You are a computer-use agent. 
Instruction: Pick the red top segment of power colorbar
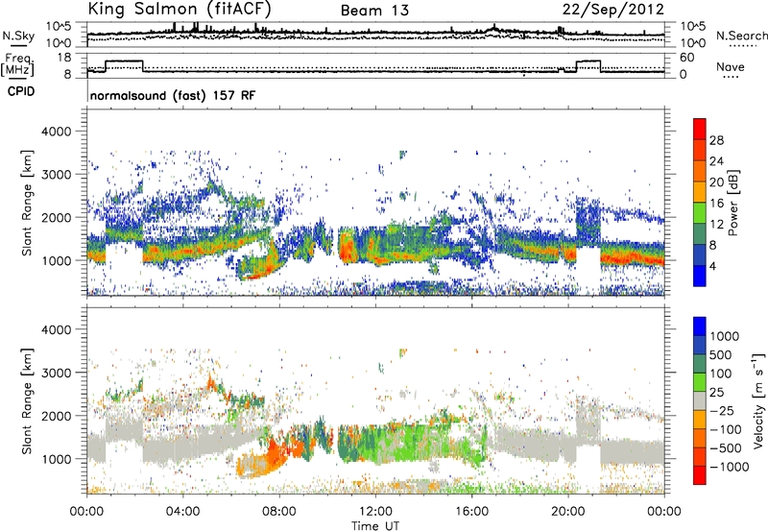pos(700,130)
